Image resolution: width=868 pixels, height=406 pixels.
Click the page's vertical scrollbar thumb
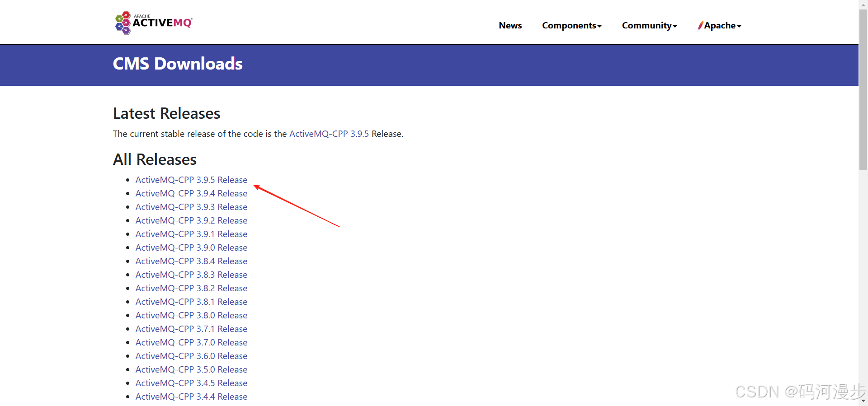pos(863,89)
